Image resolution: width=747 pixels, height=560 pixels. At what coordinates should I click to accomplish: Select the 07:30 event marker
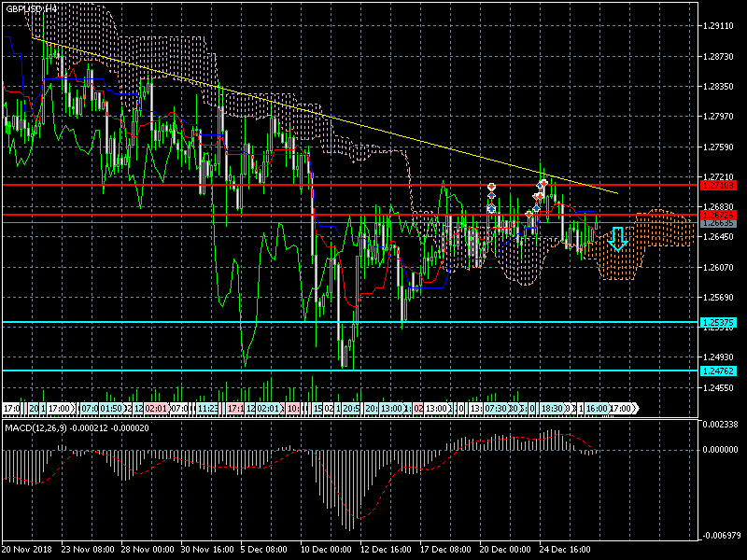(x=496, y=409)
